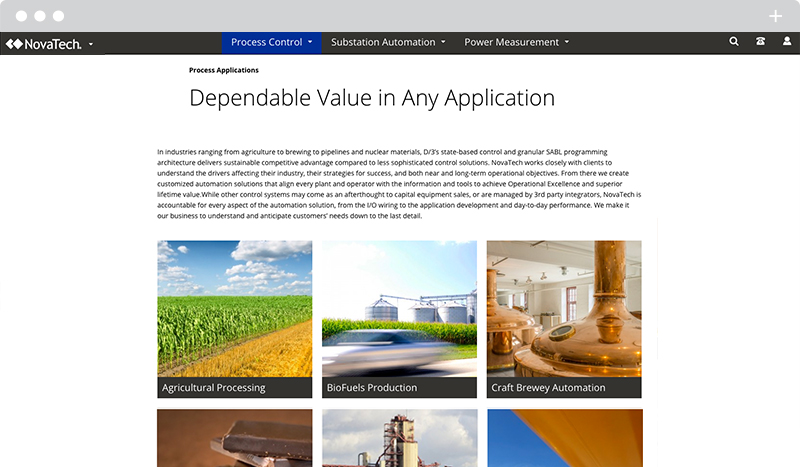The width and height of the screenshot is (800, 467).
Task: Click the industrial plant tower thumbnail
Action: point(399,438)
